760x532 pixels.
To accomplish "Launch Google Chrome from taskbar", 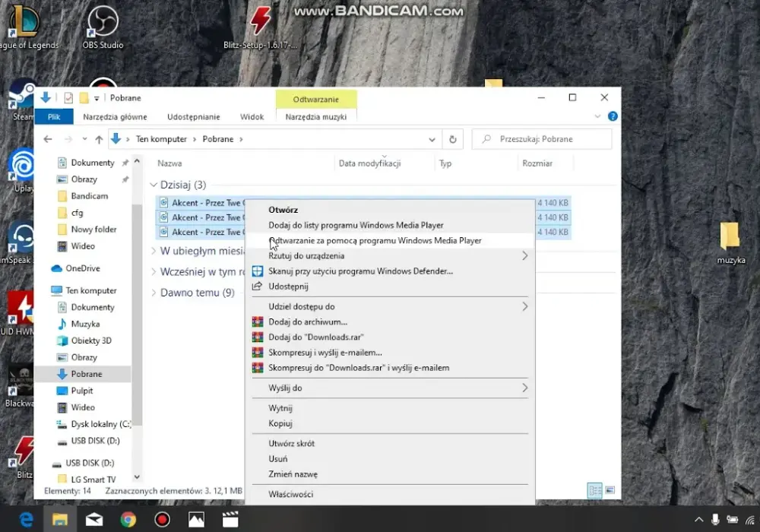I will 128,519.
